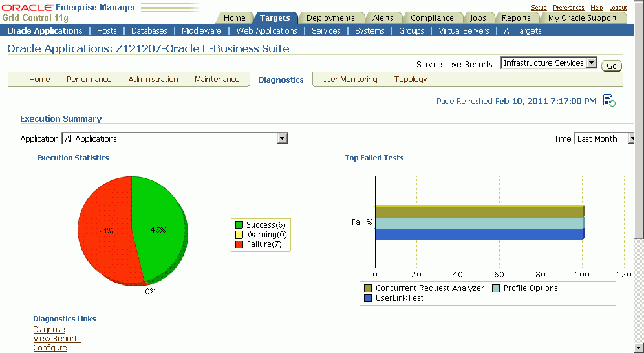Open the Time period dropdown
Screen dimensions: 644x353
pos(605,139)
